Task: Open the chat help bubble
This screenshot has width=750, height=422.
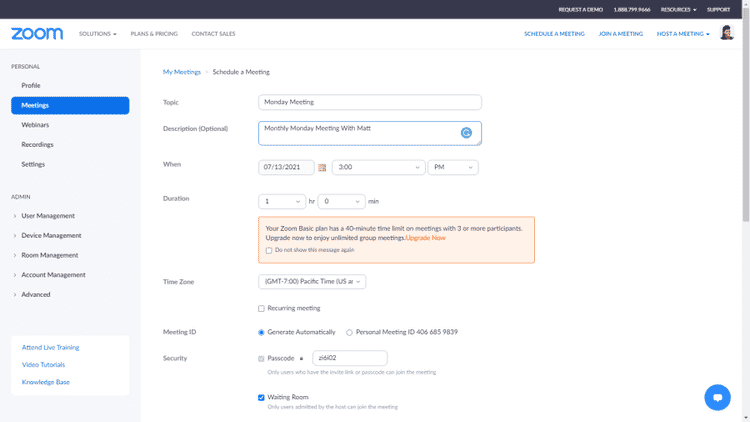Action: point(717,397)
